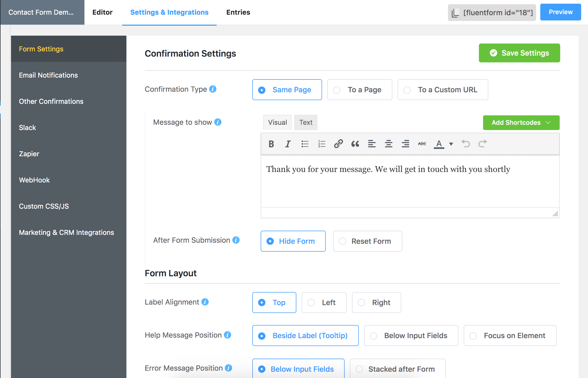Apply strikethrough formatting icon

422,144
